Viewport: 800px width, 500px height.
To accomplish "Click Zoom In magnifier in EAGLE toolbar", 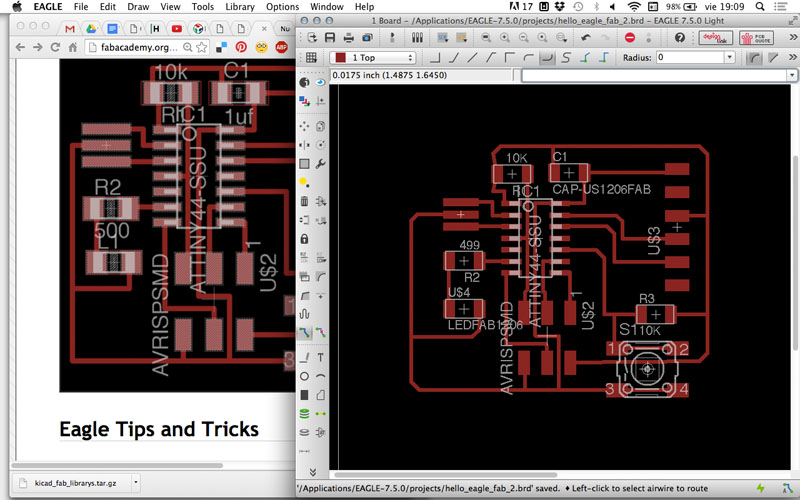I will pos(505,38).
